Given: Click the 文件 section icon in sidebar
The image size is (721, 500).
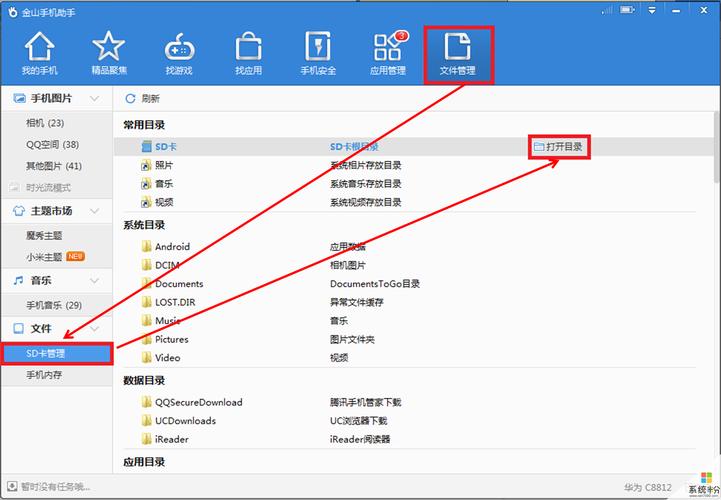Looking at the screenshot, I should pyautogui.click(x=18, y=328).
